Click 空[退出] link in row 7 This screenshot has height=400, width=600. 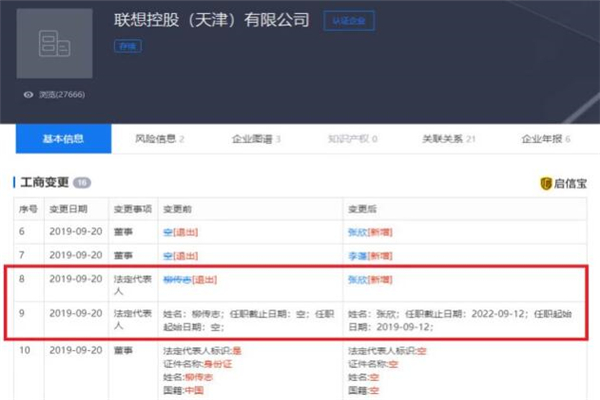(180, 256)
